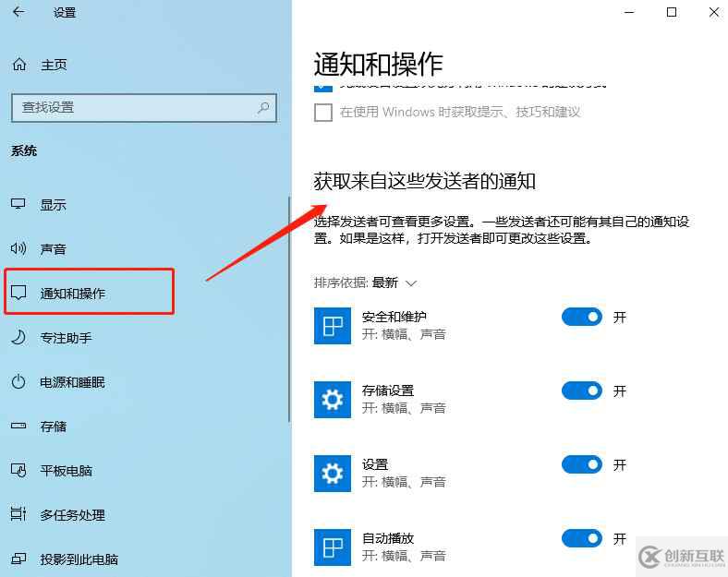Click the power icon for 电源和睡眠
Image resolution: width=728 pixels, height=577 pixels.
[x=18, y=381]
